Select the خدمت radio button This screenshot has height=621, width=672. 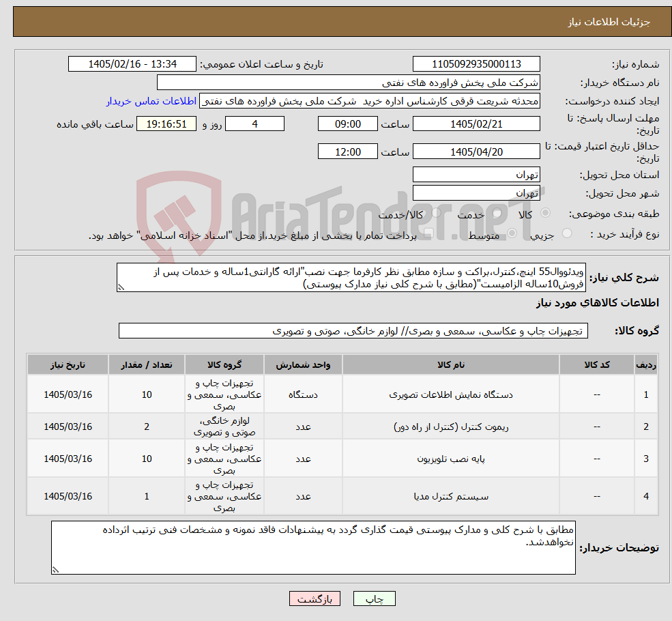(497, 213)
